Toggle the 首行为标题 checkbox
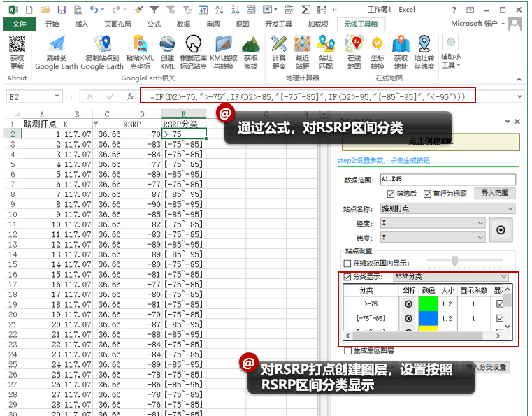 click(427, 194)
